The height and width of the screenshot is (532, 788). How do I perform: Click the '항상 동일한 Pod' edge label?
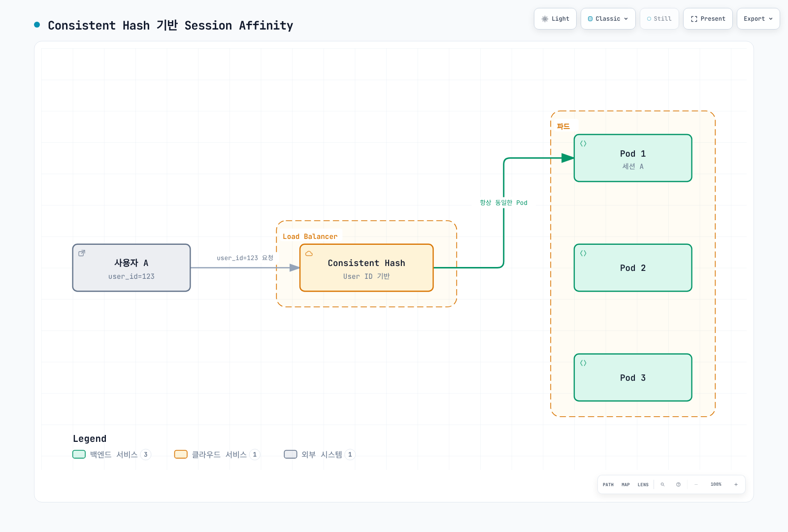pyautogui.click(x=503, y=202)
